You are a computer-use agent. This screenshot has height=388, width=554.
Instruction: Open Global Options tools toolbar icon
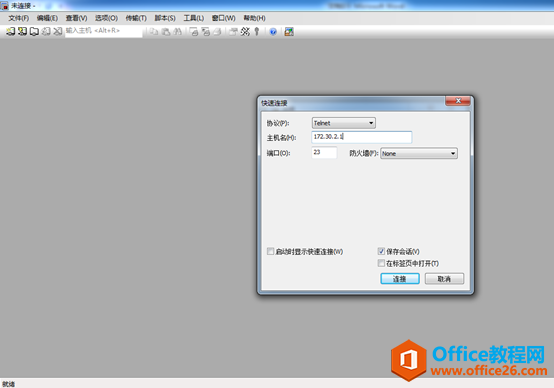click(245, 32)
